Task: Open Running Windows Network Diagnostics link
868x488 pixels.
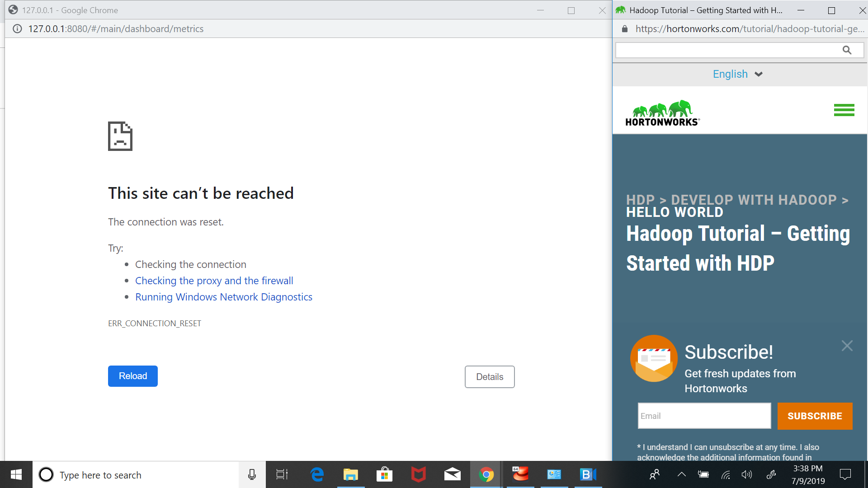Action: [x=224, y=297]
